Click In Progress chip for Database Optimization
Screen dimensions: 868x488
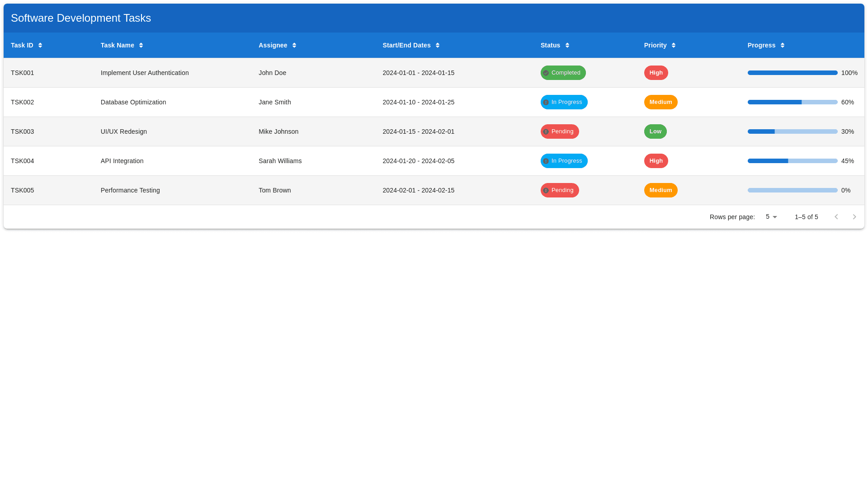pyautogui.click(x=564, y=102)
